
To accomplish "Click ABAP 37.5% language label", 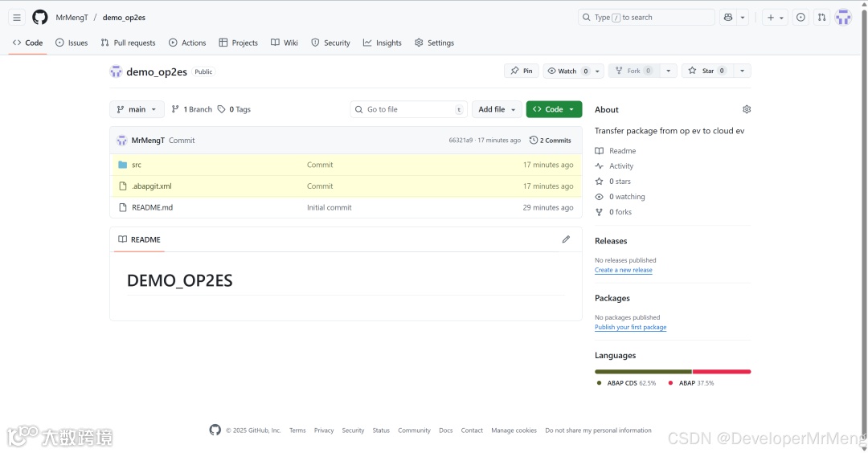I will click(x=691, y=383).
